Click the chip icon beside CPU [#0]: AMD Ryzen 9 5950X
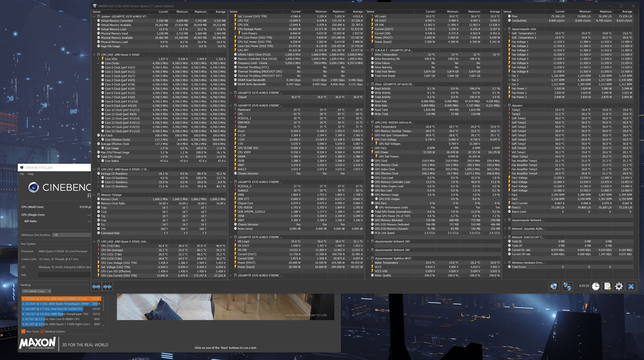 click(x=99, y=55)
